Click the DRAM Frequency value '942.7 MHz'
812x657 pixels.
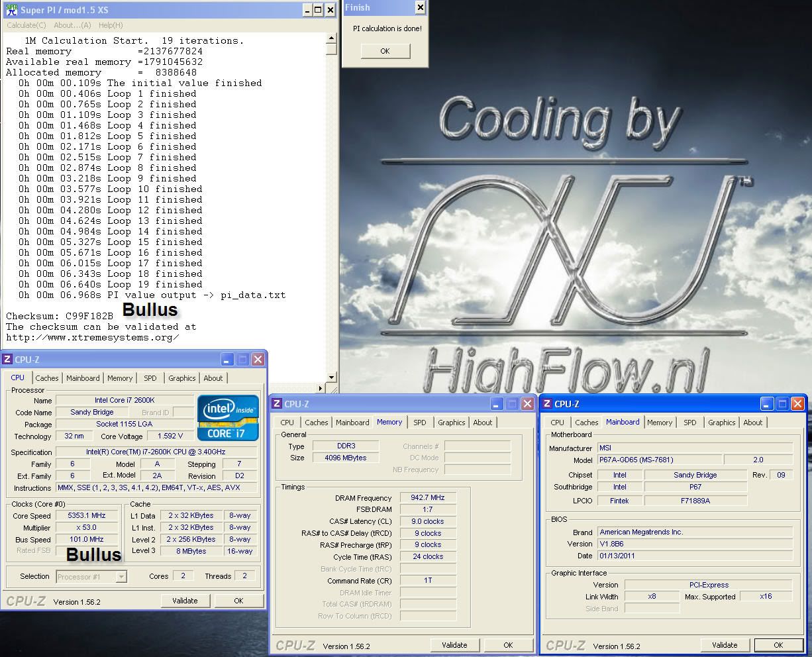click(x=428, y=497)
